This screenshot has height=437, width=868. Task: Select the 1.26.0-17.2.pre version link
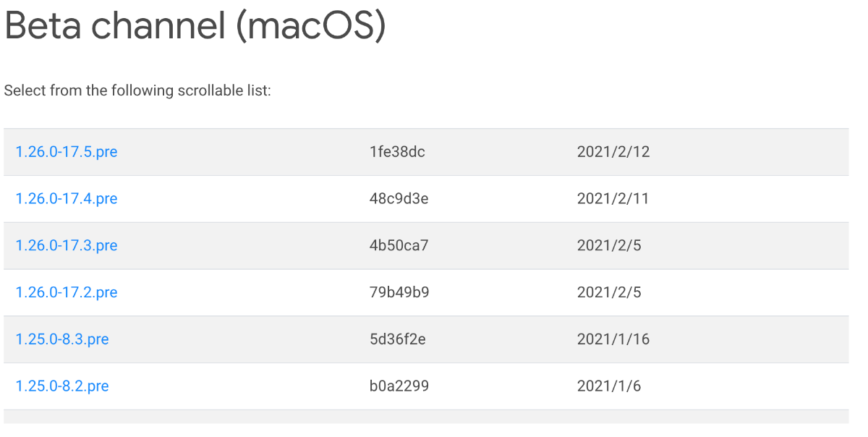tap(67, 292)
